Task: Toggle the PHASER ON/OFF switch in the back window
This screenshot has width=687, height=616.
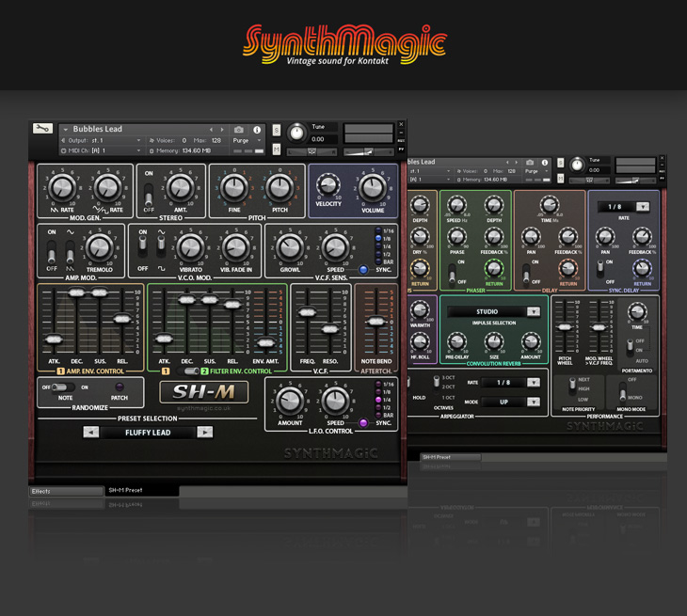Action: click(452, 272)
